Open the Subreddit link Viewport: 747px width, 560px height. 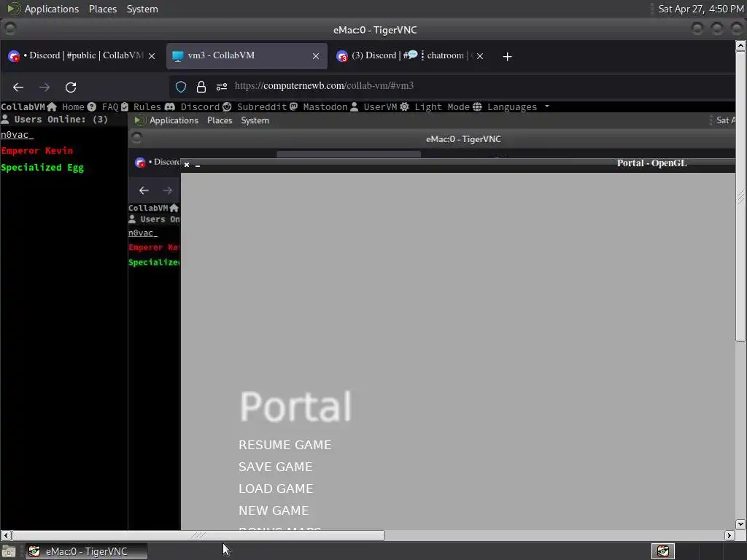coord(255,106)
